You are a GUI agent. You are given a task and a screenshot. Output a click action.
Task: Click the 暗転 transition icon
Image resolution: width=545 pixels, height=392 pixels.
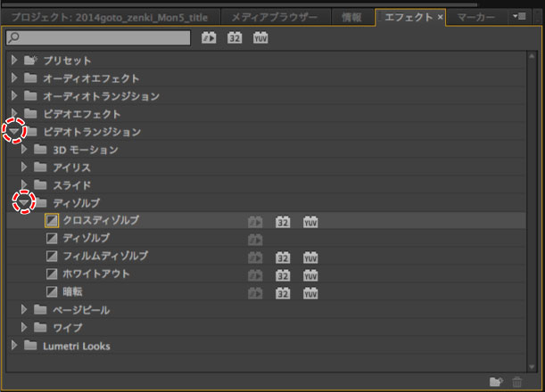tap(52, 291)
